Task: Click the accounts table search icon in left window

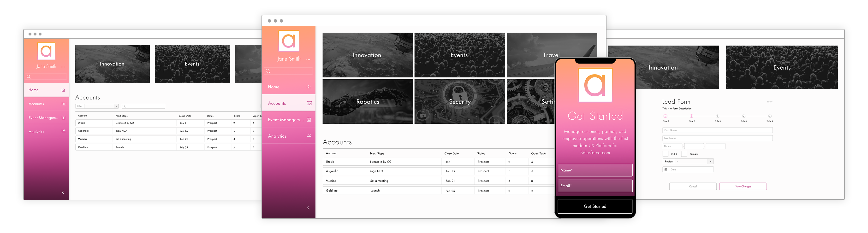Action: coord(124,106)
